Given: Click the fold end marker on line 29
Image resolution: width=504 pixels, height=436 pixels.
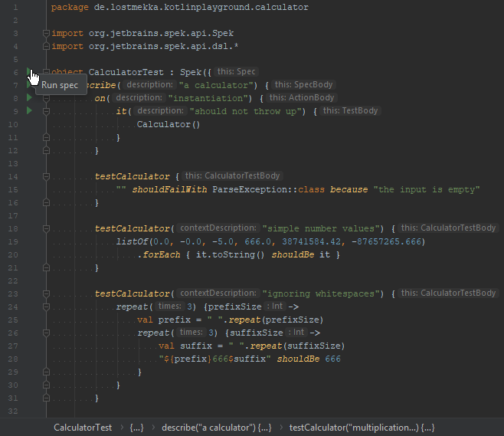Looking at the screenshot, I should click(46, 372).
